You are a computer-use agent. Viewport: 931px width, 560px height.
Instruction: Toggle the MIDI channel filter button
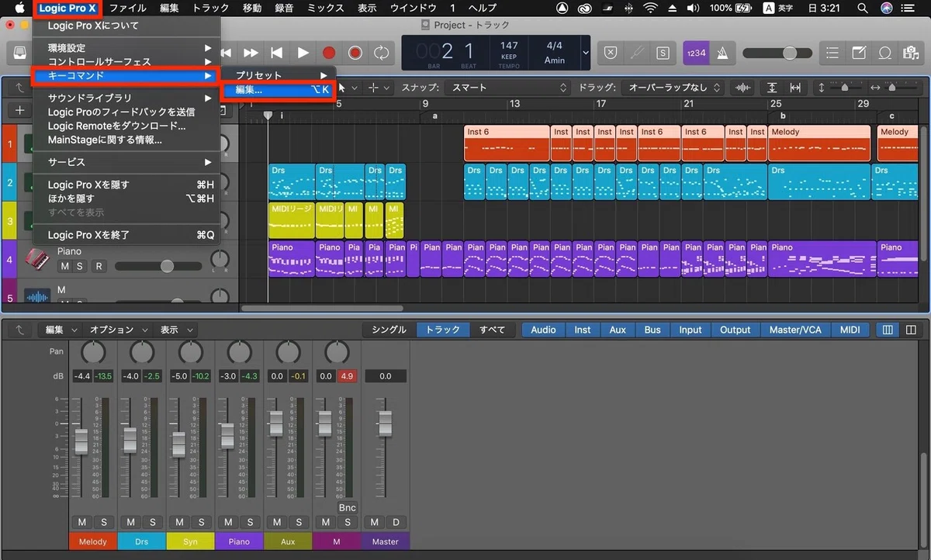[x=850, y=330]
